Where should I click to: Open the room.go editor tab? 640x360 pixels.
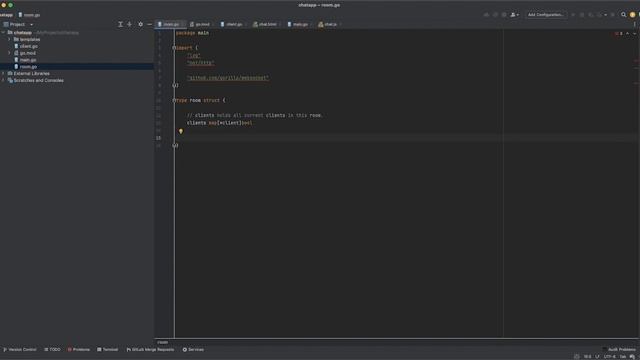tap(170, 24)
